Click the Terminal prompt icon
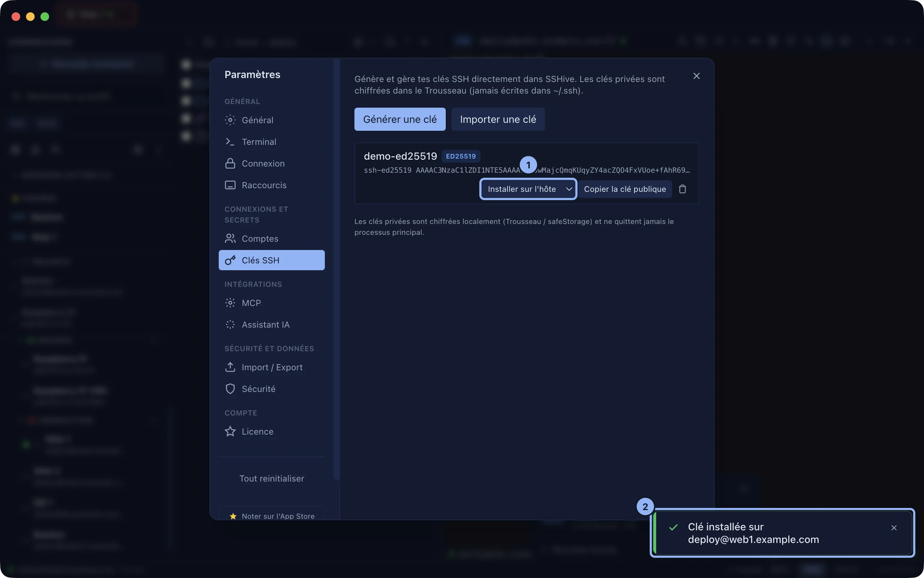The image size is (924, 578). (x=230, y=142)
